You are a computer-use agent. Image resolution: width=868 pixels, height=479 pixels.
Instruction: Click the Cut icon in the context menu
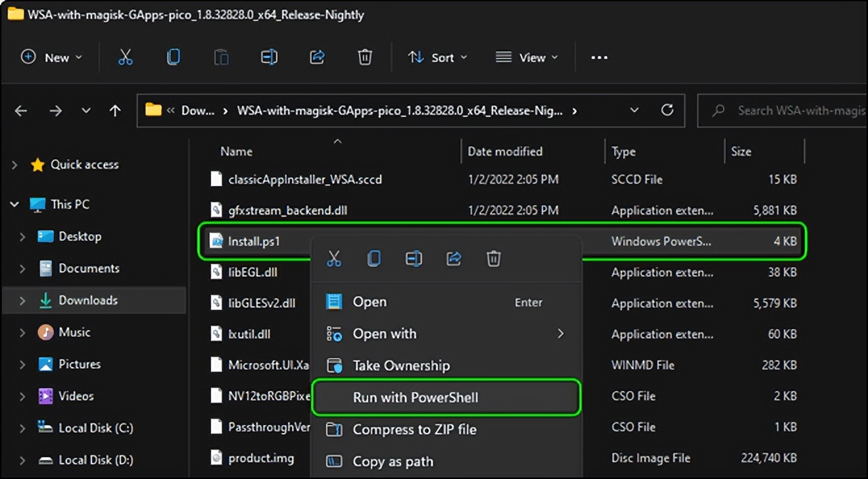[x=334, y=259]
